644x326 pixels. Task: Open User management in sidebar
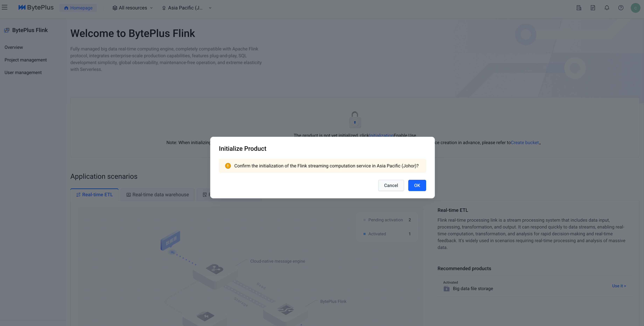(x=23, y=72)
